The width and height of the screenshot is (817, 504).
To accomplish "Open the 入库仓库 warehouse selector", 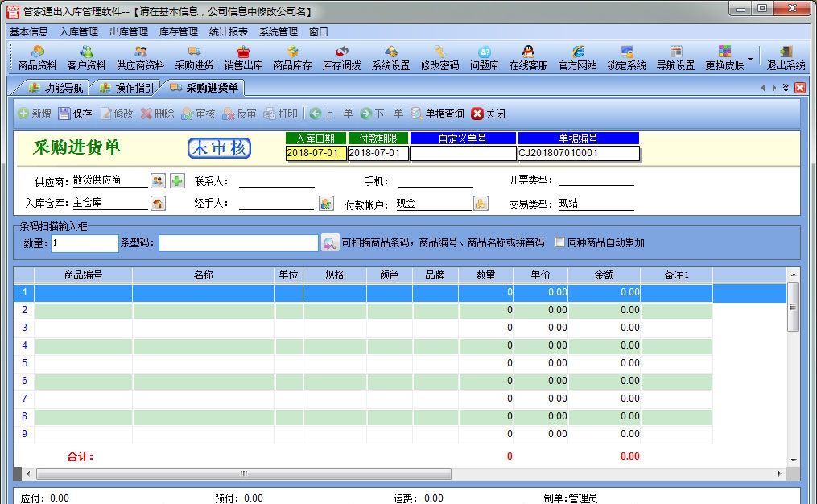I will [x=159, y=204].
